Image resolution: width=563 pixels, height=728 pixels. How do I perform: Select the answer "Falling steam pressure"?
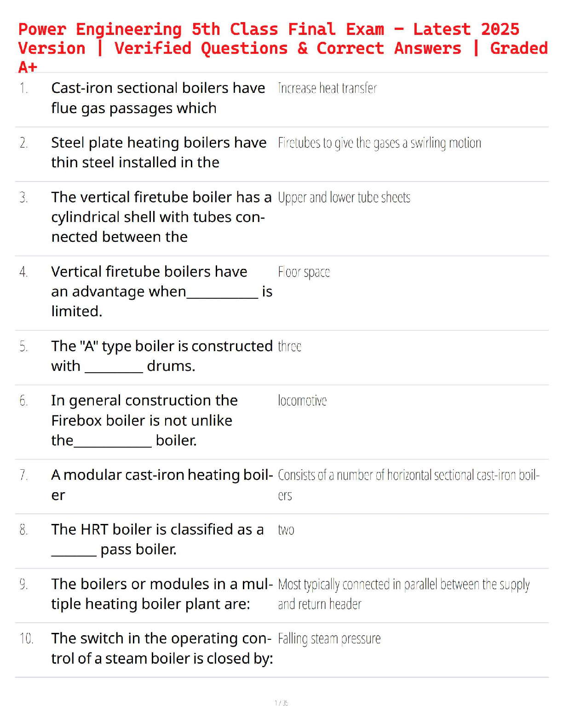[x=329, y=639]
